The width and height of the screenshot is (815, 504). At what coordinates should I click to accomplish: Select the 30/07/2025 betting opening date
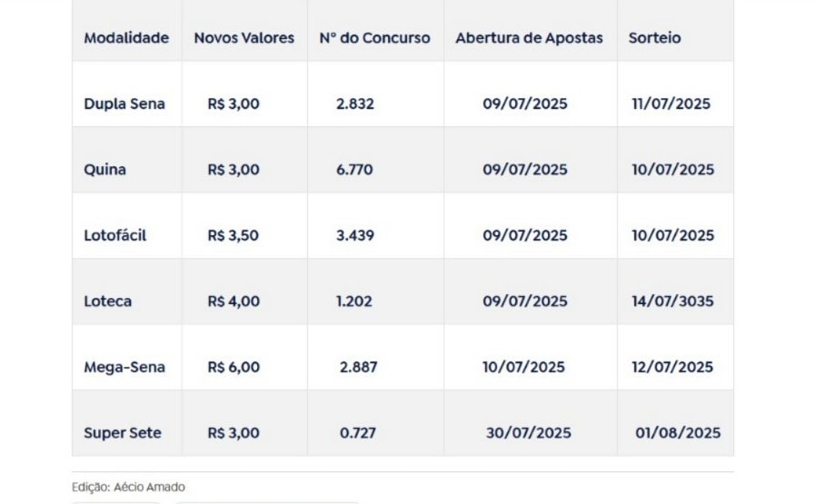coord(528,433)
